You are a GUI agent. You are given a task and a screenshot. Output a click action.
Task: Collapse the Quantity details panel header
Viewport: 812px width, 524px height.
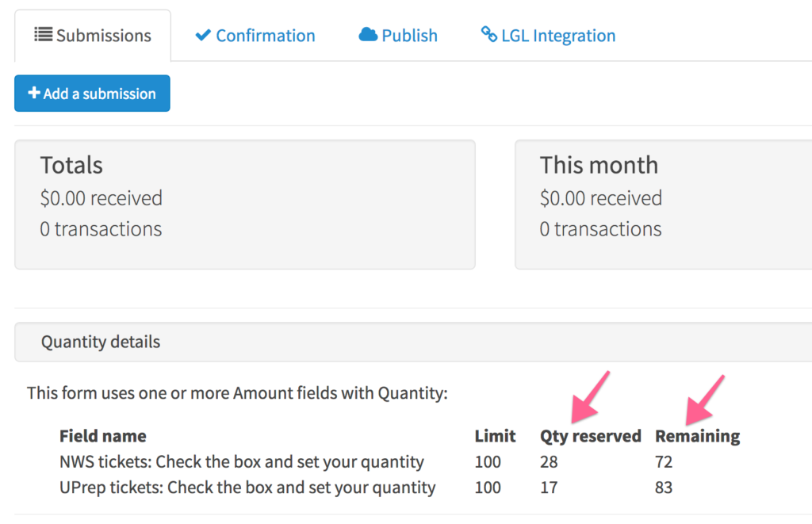click(x=413, y=342)
